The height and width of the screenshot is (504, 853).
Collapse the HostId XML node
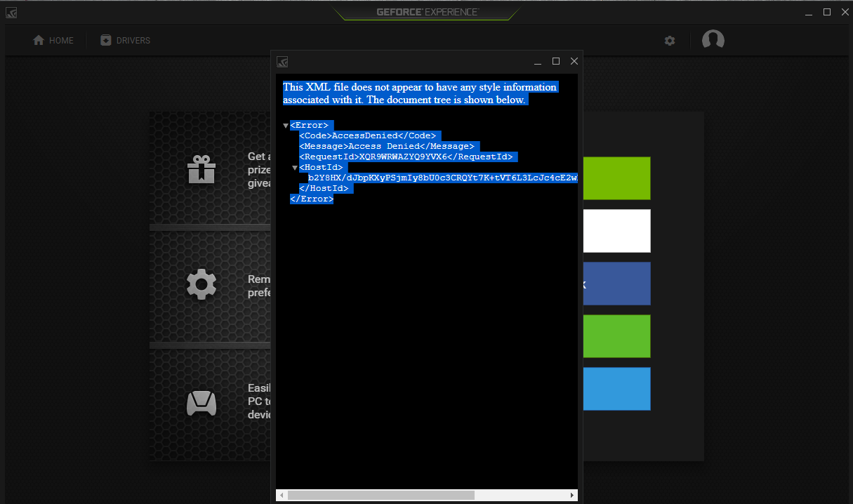[x=295, y=168]
